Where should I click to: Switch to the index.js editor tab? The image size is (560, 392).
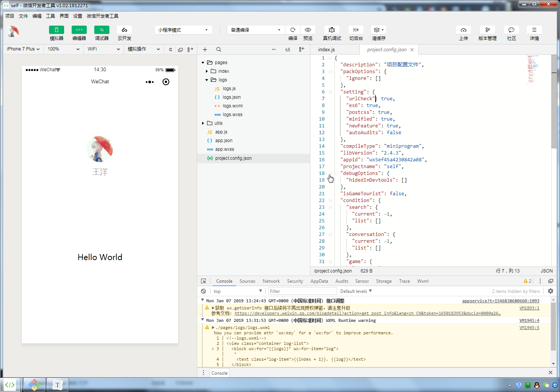(327, 49)
